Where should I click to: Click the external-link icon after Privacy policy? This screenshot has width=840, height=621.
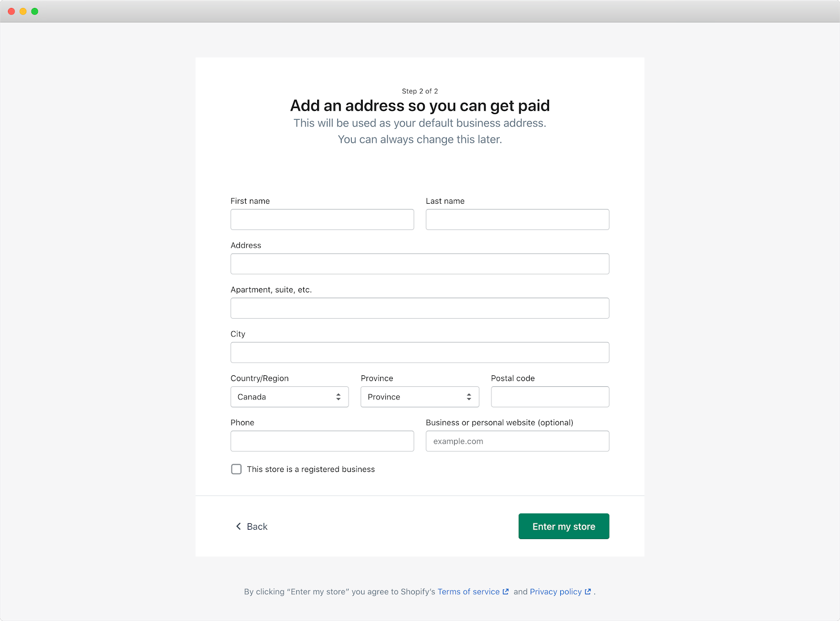click(588, 592)
